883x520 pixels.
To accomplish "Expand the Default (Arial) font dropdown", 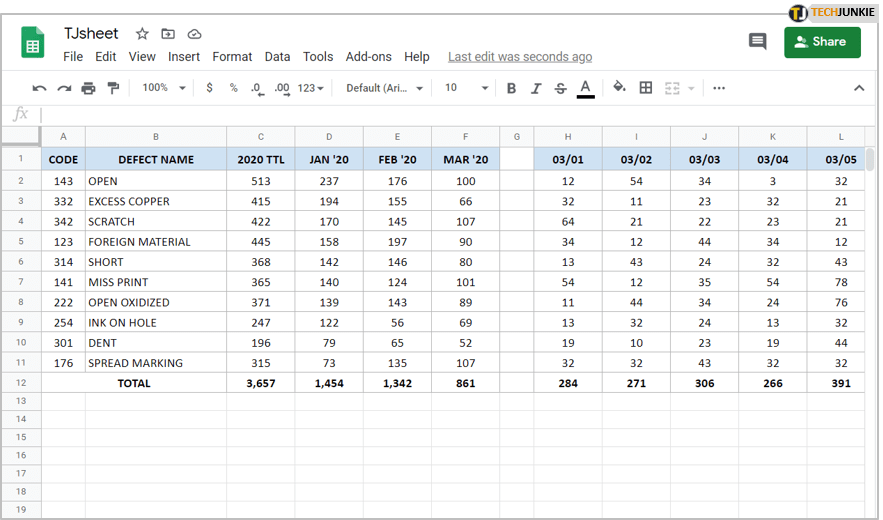I will click(385, 88).
